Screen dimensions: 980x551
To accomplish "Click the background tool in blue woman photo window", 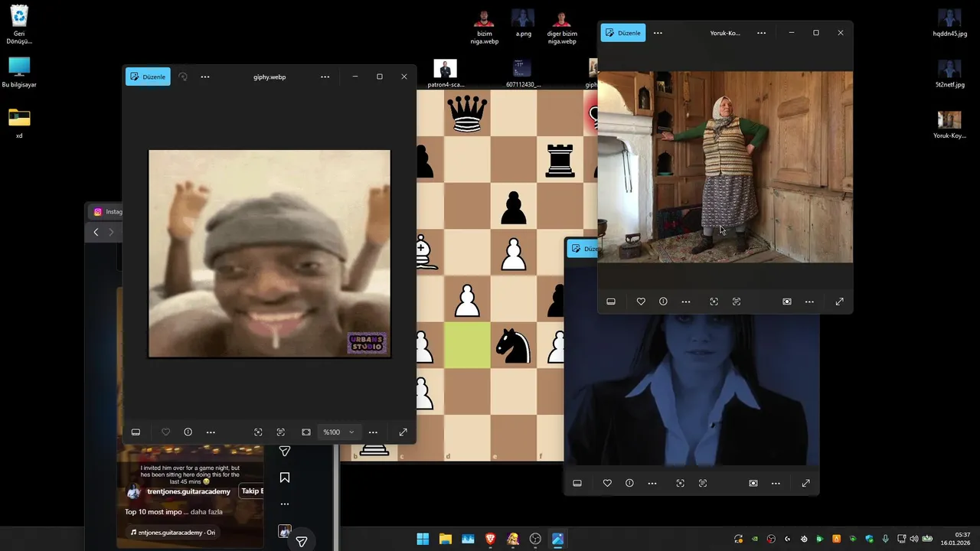I will tap(753, 483).
